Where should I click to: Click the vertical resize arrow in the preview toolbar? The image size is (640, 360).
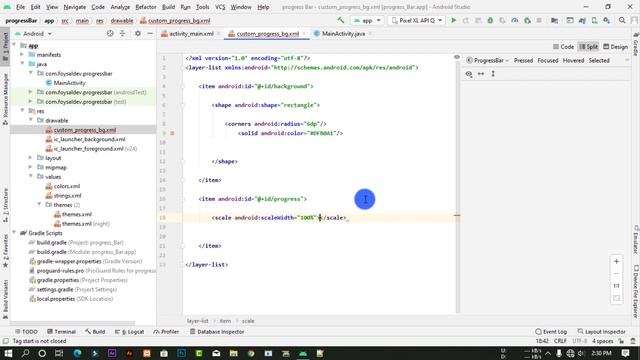click(493, 74)
